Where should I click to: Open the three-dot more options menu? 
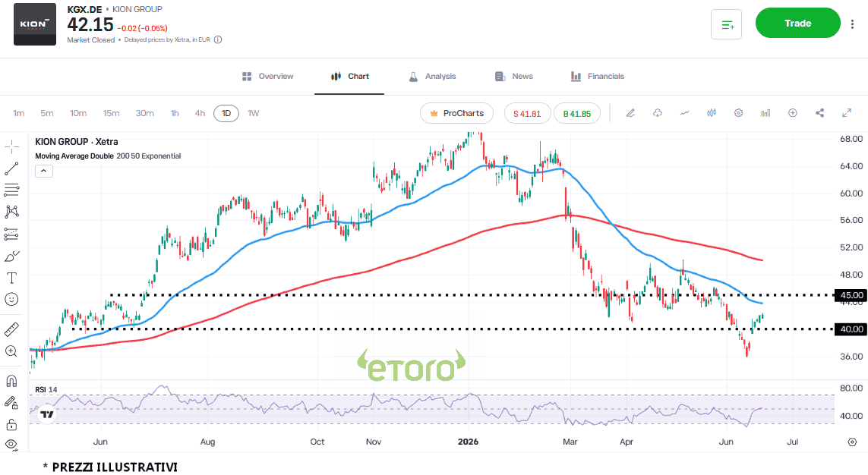pos(853,24)
